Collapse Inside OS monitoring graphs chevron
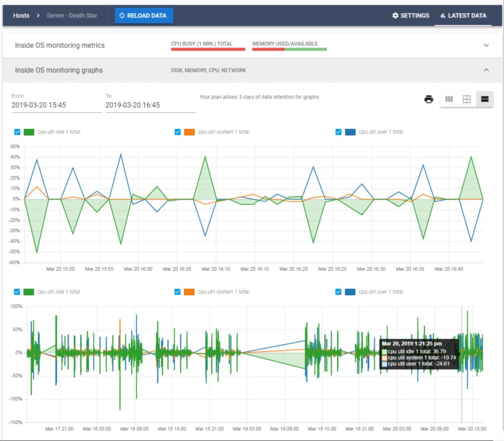 coord(486,70)
